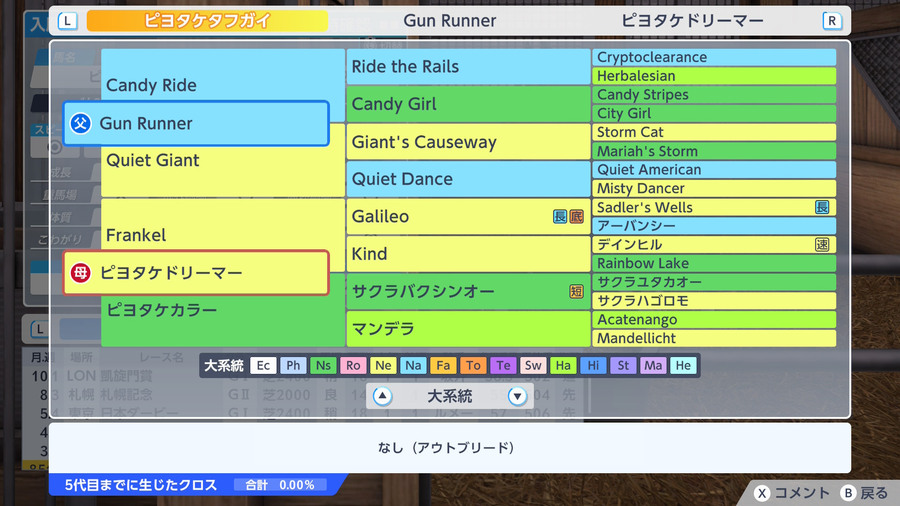
Task: Click the 速 trait badge on デインヒル
Action: coord(822,244)
